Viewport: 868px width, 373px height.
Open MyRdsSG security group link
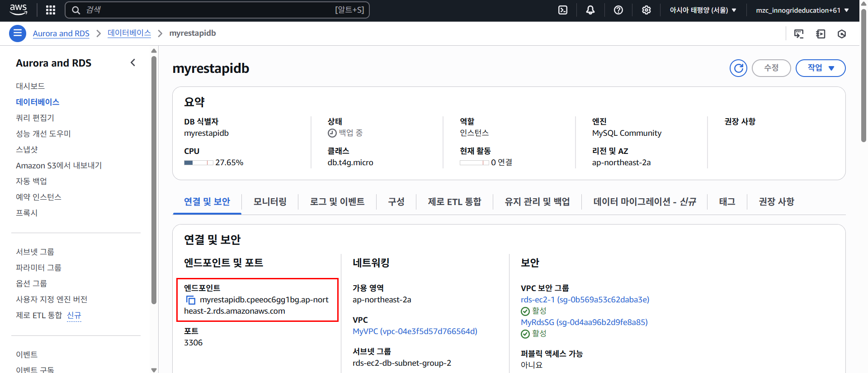(584, 322)
